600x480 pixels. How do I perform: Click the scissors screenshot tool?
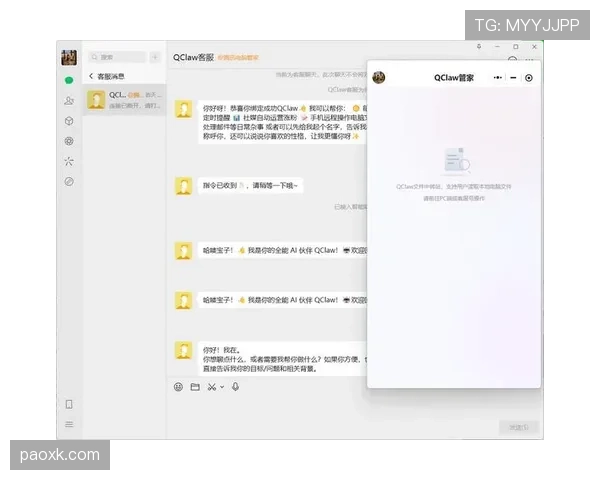[212, 387]
